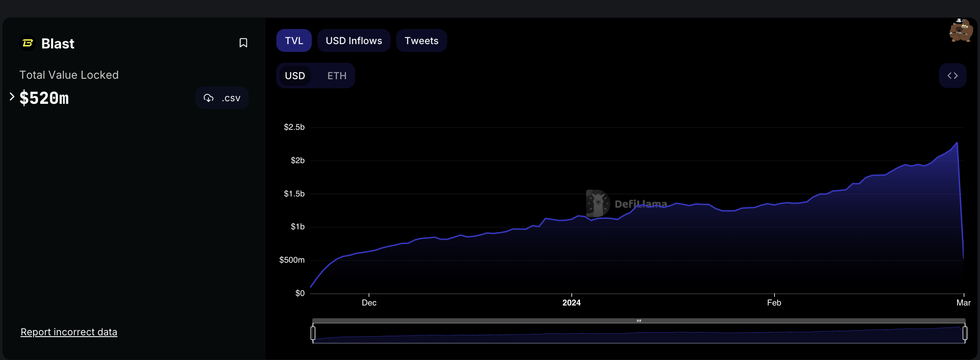Click inside the mini overview chart

click(639, 334)
